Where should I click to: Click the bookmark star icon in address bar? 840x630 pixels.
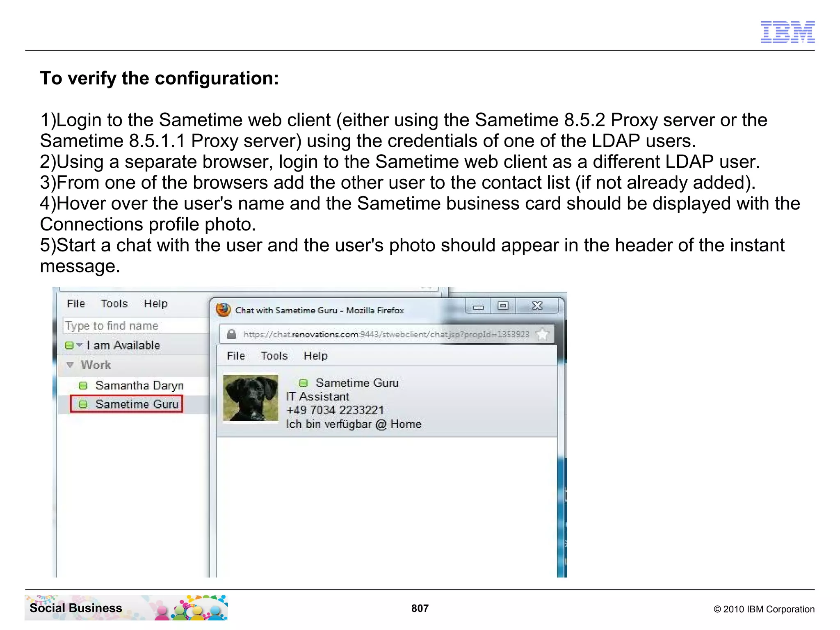[542, 334]
